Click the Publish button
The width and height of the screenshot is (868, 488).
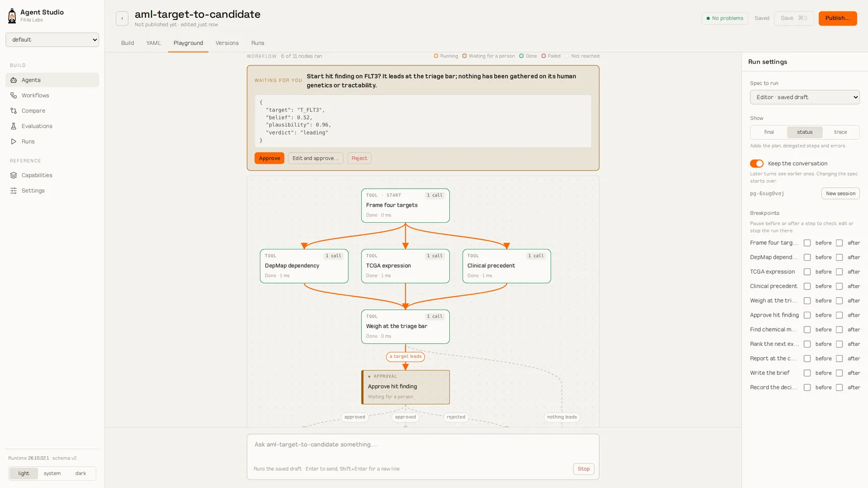838,18
